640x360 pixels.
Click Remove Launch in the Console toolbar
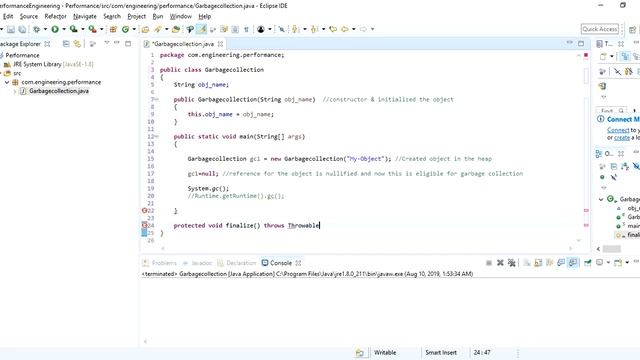coord(500,263)
